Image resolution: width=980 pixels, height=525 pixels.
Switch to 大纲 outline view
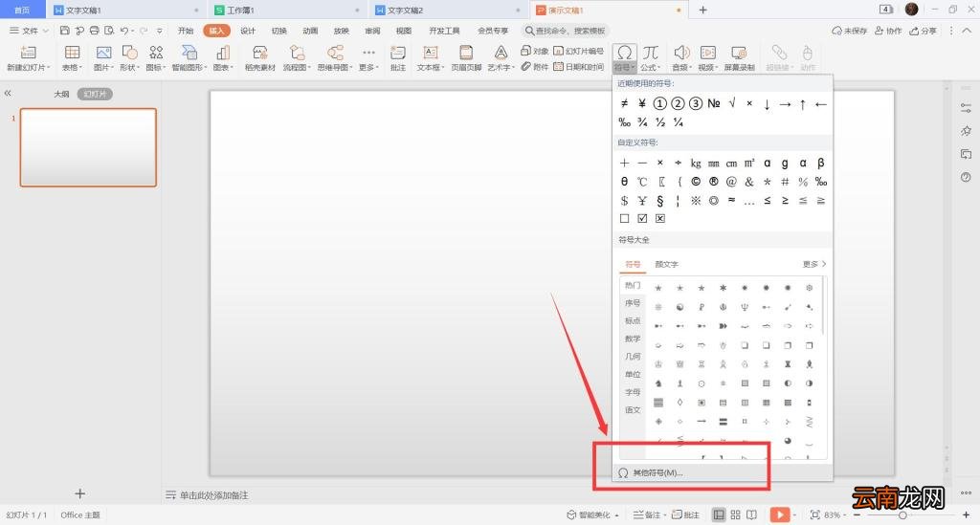[x=61, y=94]
